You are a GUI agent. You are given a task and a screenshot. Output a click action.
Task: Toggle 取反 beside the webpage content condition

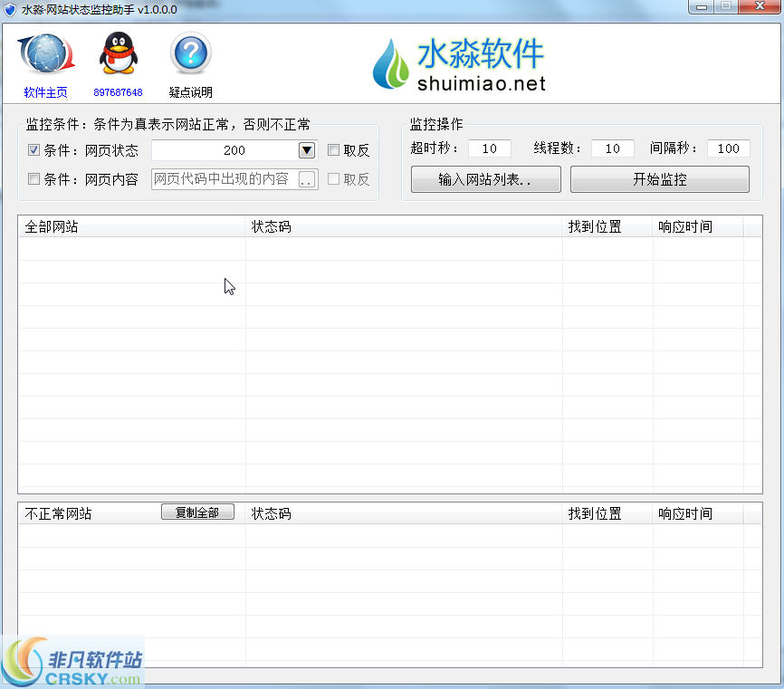coord(331,178)
